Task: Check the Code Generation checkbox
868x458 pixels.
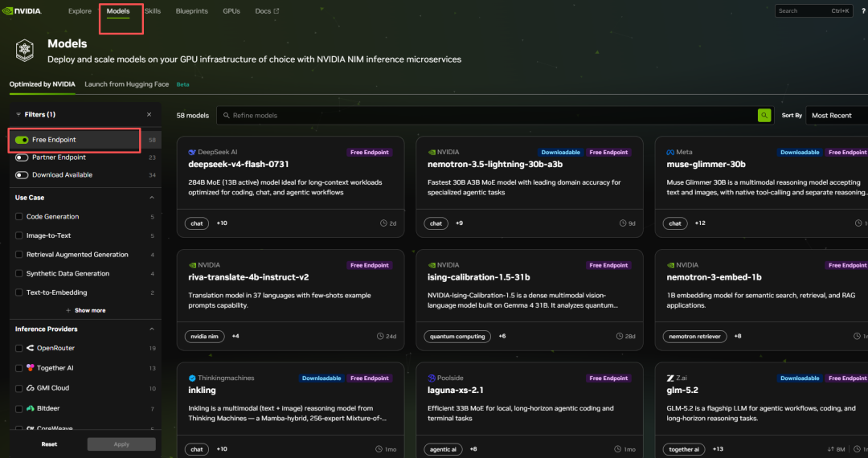Action: (18, 217)
